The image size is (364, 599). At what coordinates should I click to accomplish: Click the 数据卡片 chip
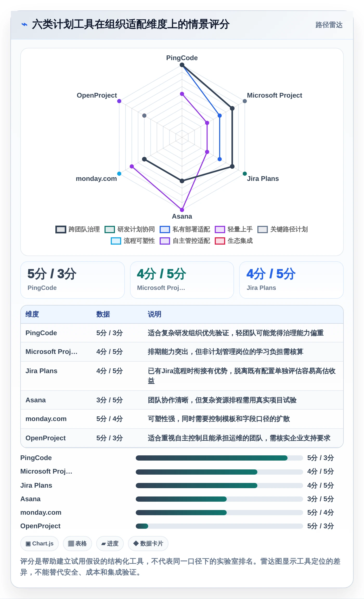coord(148,544)
